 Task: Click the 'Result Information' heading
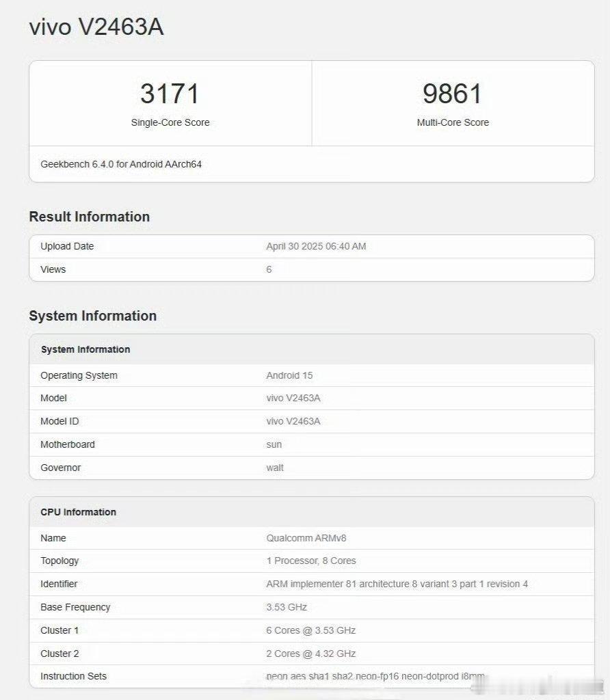click(90, 217)
